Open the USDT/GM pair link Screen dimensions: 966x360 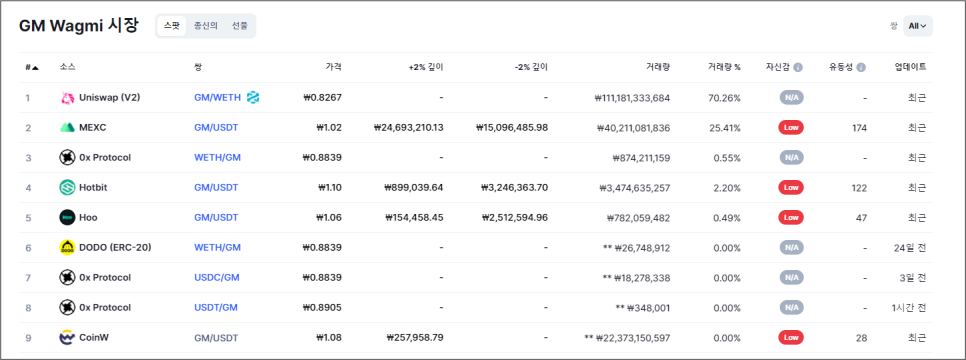point(216,308)
